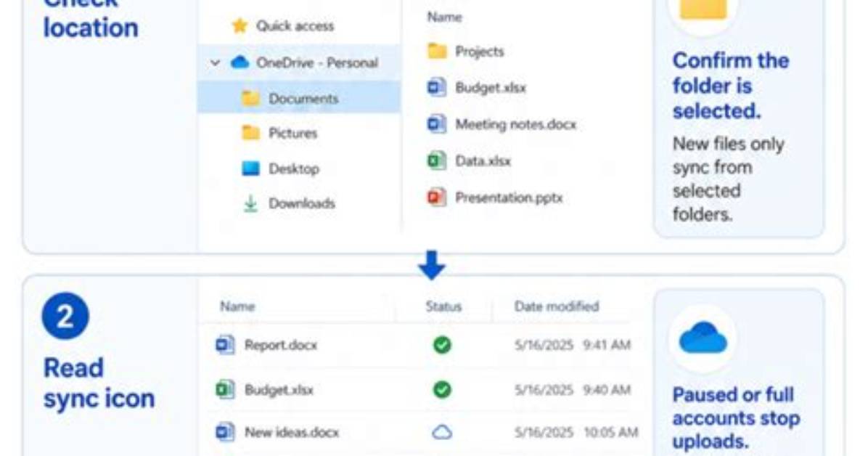This screenshot has height=456, width=868.
Task: Click the OneDrive cloud icon in the navigation pane
Action: 239,62
